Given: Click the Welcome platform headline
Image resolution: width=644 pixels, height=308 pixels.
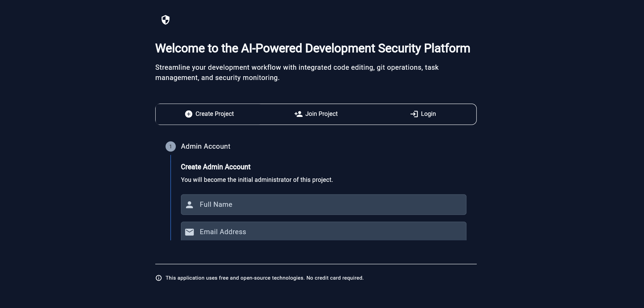Looking at the screenshot, I should pyautogui.click(x=313, y=49).
